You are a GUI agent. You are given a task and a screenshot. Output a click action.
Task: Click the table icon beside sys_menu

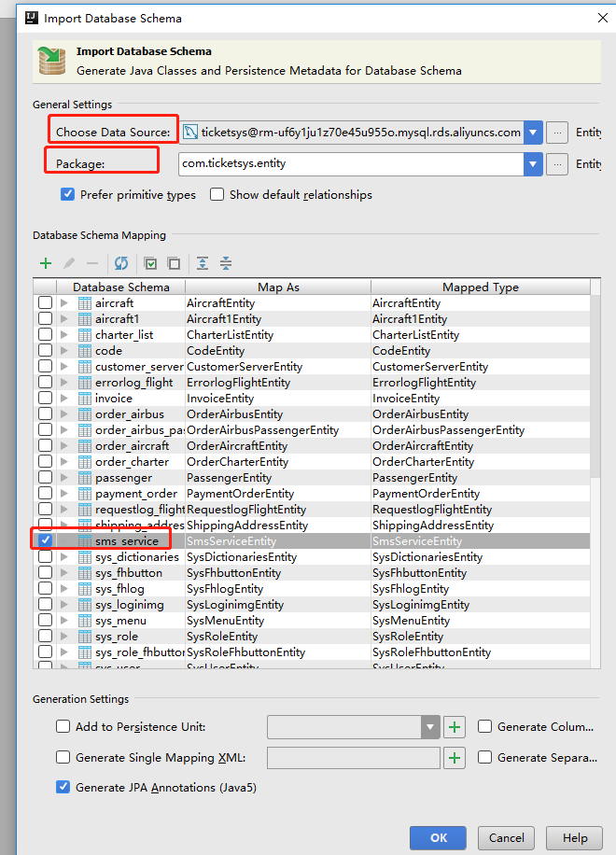pos(85,621)
